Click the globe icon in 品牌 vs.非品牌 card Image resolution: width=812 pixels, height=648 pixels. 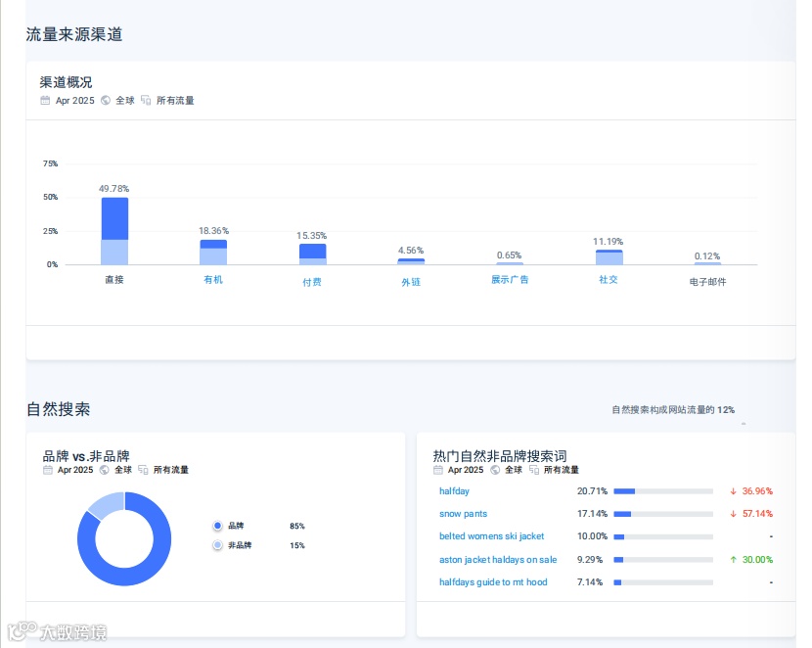point(104,470)
